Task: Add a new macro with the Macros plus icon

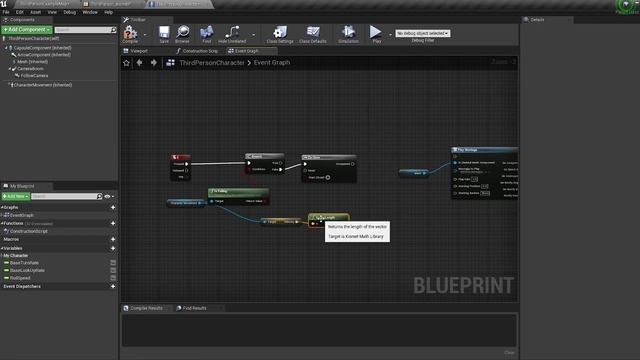Action: tap(113, 239)
